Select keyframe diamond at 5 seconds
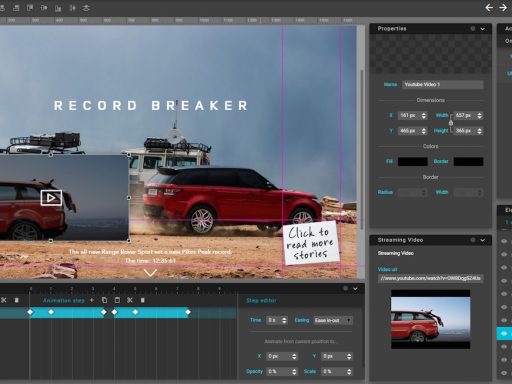 click(x=135, y=312)
